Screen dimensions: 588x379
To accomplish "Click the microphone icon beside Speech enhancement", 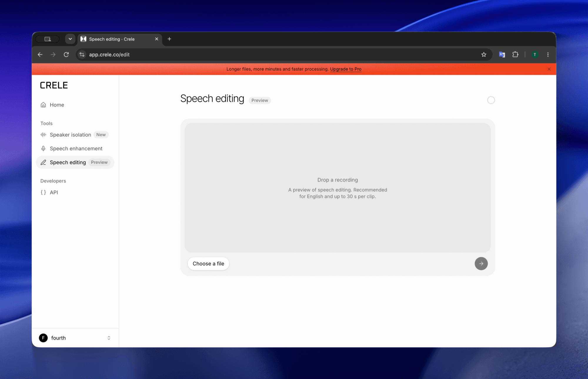I will (43, 148).
